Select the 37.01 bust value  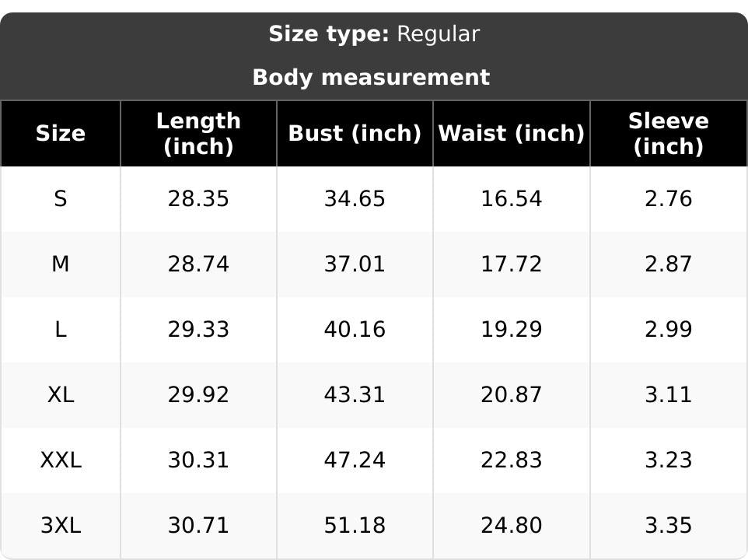[x=355, y=264]
